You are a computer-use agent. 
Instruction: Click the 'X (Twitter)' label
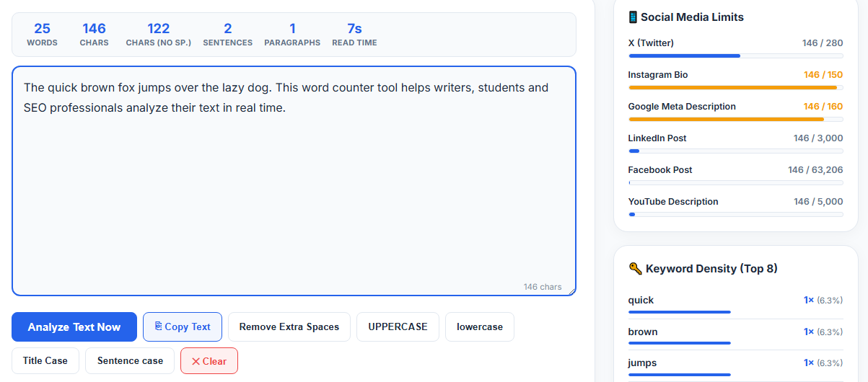click(651, 43)
